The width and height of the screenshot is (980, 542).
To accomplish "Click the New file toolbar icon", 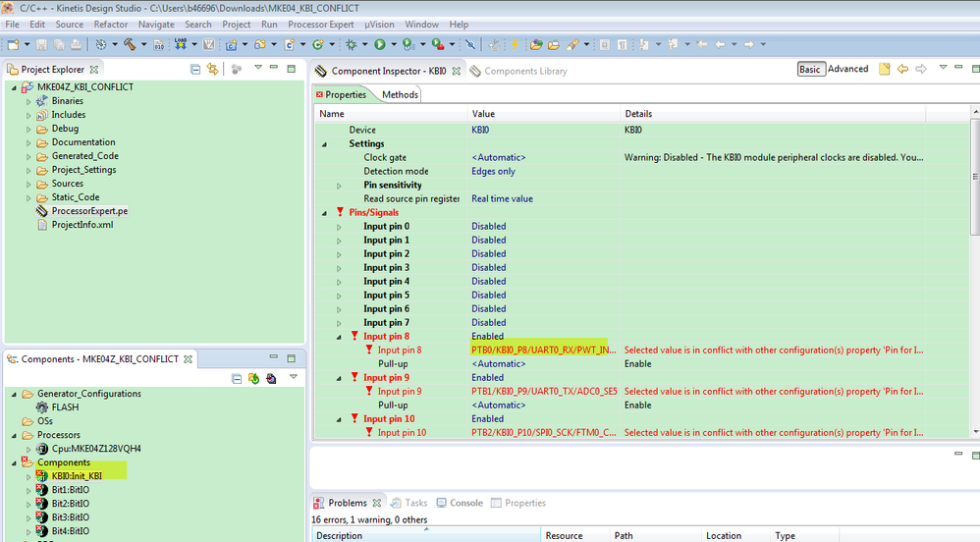I will [13, 44].
